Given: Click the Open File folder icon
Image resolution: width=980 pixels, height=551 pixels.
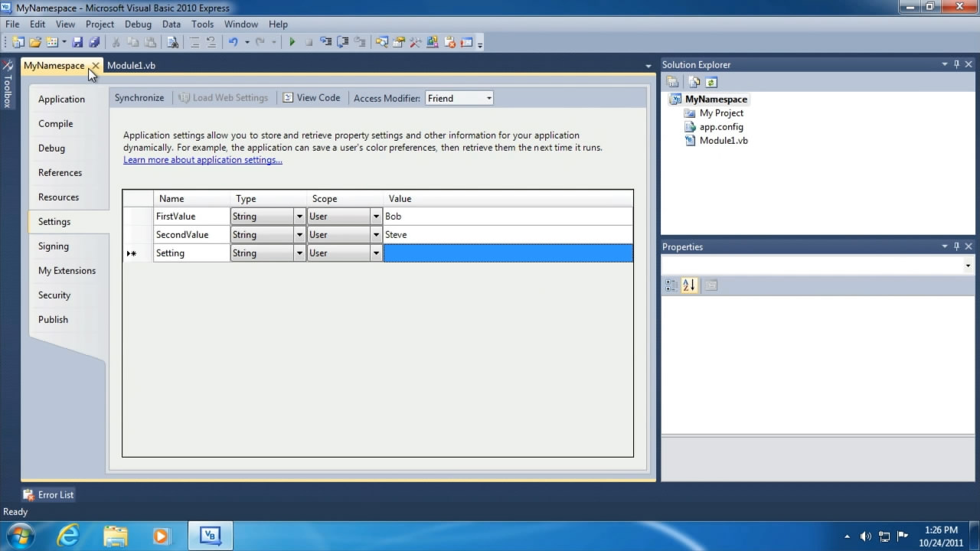Looking at the screenshot, I should click(35, 42).
